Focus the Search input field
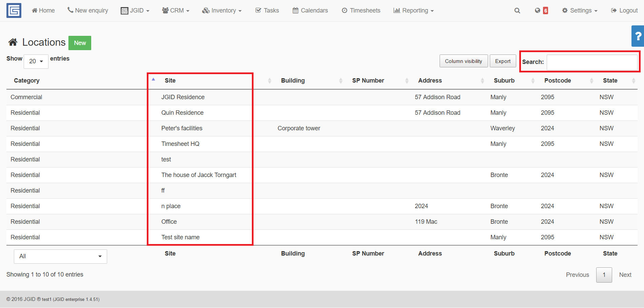This screenshot has height=308, width=644. (x=592, y=62)
